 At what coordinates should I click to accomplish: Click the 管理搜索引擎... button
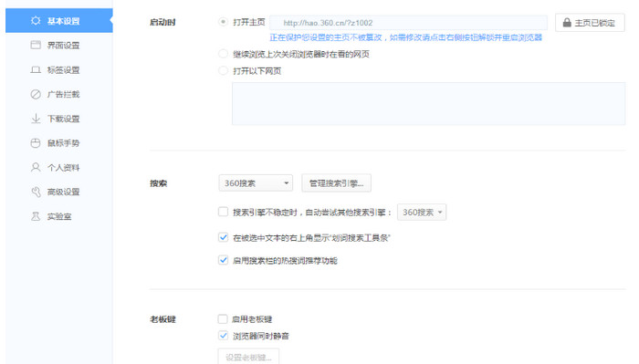[x=336, y=183]
